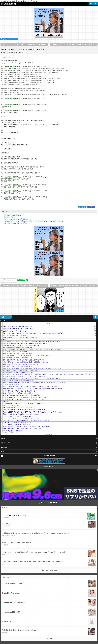Open the next-article gray button on the right
This screenshot has width=98, height=644.
click(x=74, y=44)
